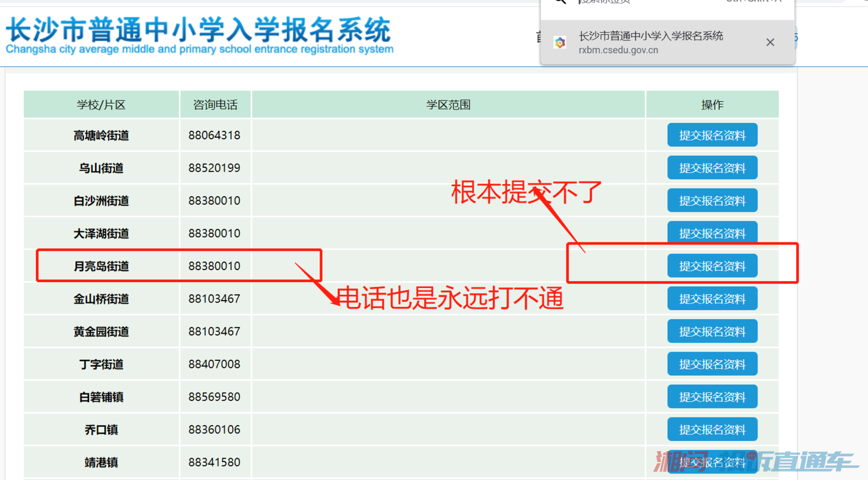
Task: Click phone number 88103467 in 金山桥街道 row
Action: (214, 298)
